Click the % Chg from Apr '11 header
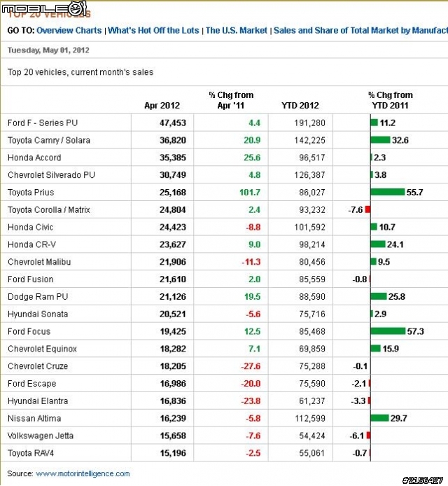This screenshot has width=448, height=486. 231,100
